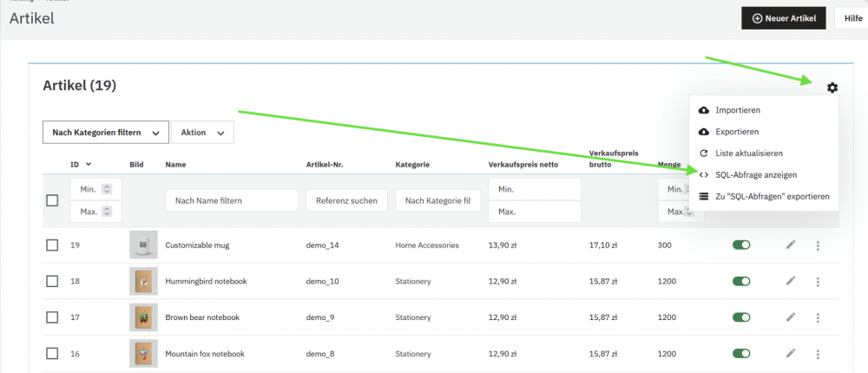Click the product name Hummingbird notebook
The height and width of the screenshot is (373, 868).
pos(206,281)
